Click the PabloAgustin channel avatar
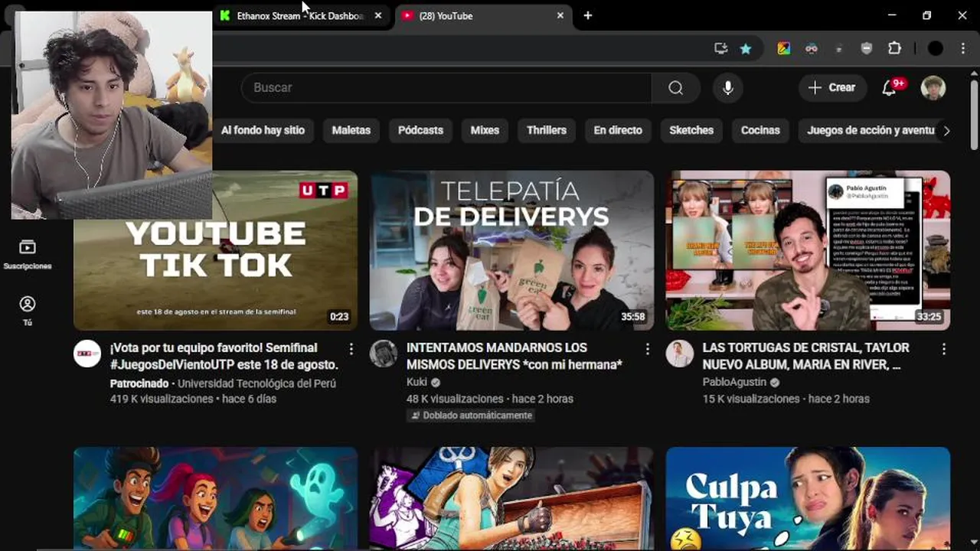This screenshot has width=980, height=551. pos(680,354)
